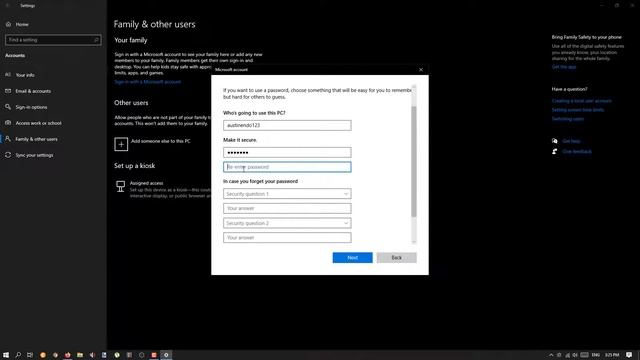Click the Next button in the dialog
The height and width of the screenshot is (360, 640).
[x=352, y=258]
